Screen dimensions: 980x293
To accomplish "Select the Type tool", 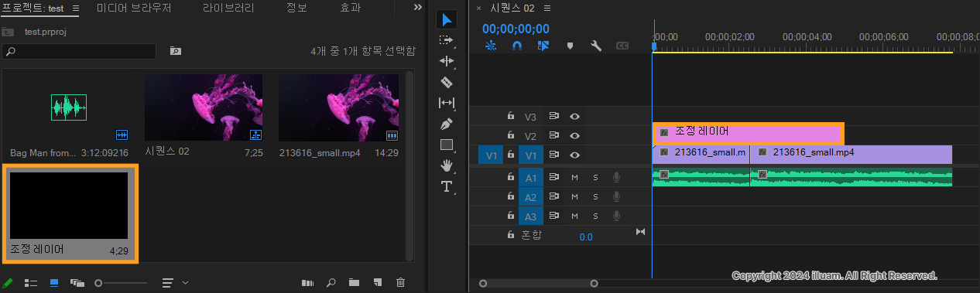I will coord(447,186).
